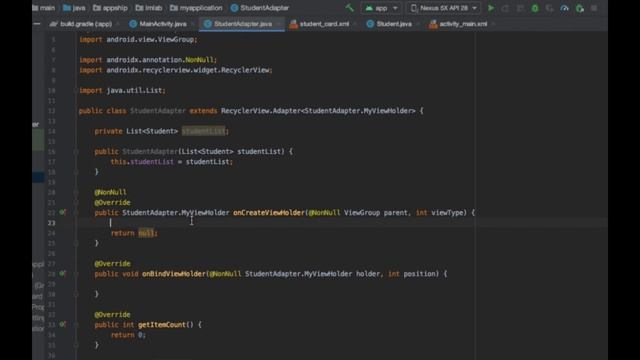Screen dimensions: 640x360
Task: Click the Profile app gauge icon
Action: point(564,8)
